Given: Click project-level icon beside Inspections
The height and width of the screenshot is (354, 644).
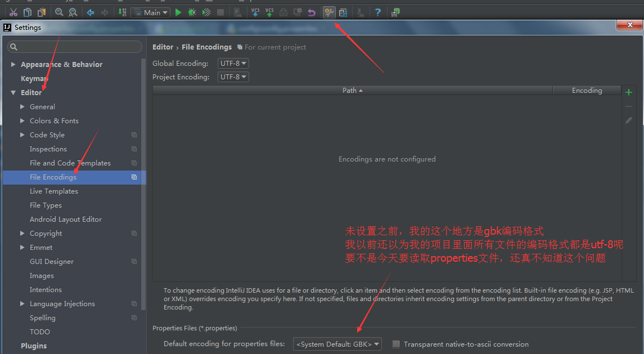Looking at the screenshot, I should [134, 149].
